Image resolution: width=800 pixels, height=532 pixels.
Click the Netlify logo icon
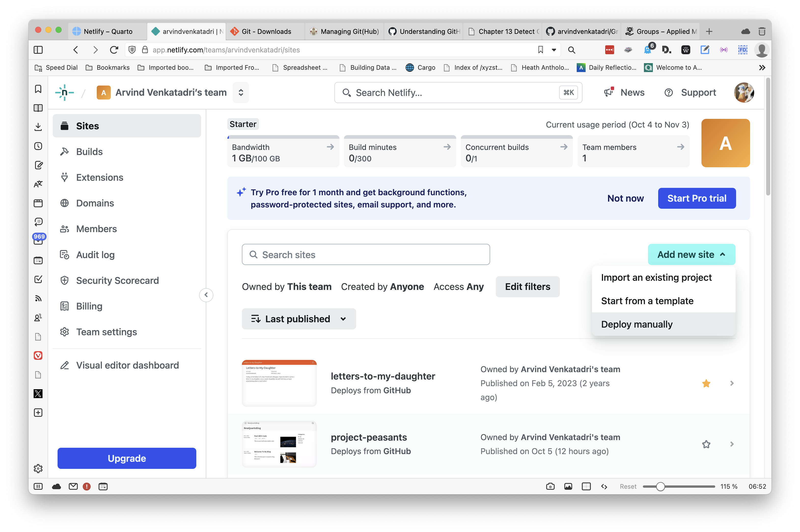[64, 92]
